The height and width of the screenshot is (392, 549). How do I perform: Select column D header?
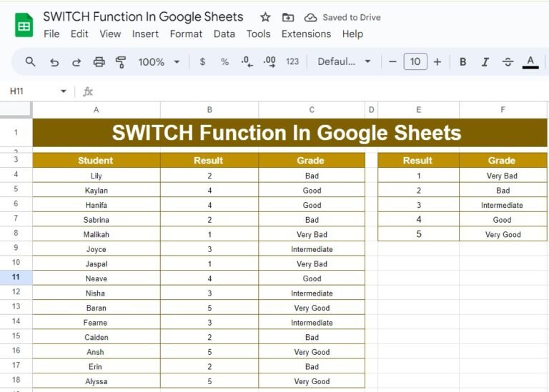(372, 110)
